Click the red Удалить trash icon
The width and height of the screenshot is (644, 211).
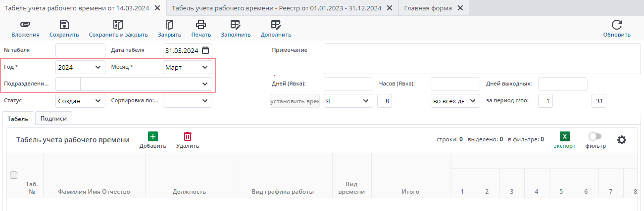pos(188,136)
